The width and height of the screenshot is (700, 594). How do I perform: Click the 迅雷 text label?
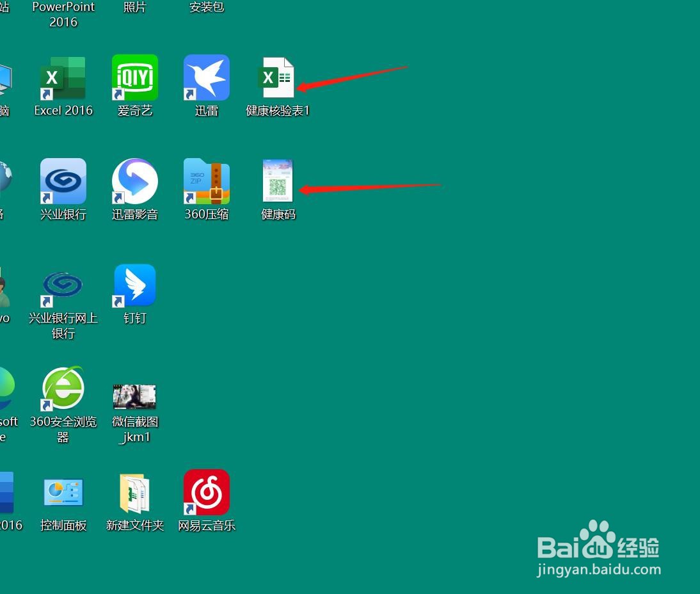[206, 110]
